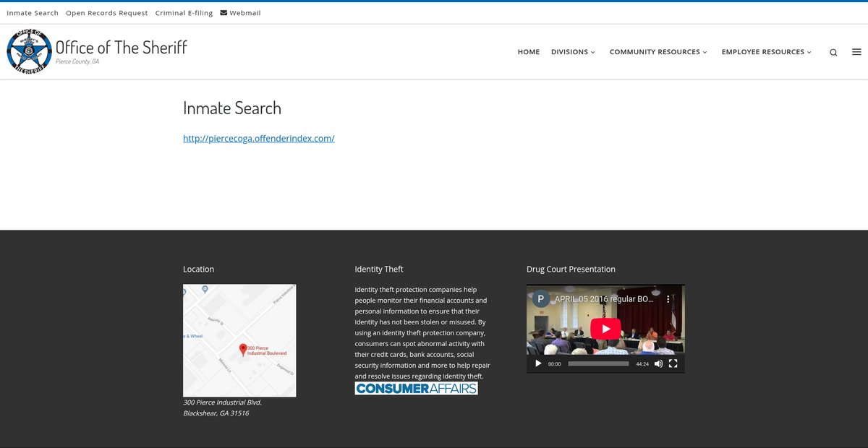Screen dimensions: 868x448
Task: Click the ConsumerAffairs logo image
Action: click(x=416, y=388)
